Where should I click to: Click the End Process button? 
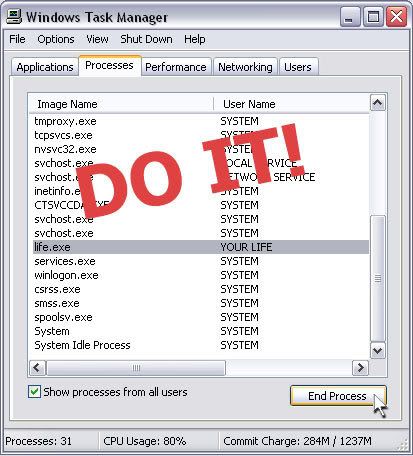[x=337, y=396]
